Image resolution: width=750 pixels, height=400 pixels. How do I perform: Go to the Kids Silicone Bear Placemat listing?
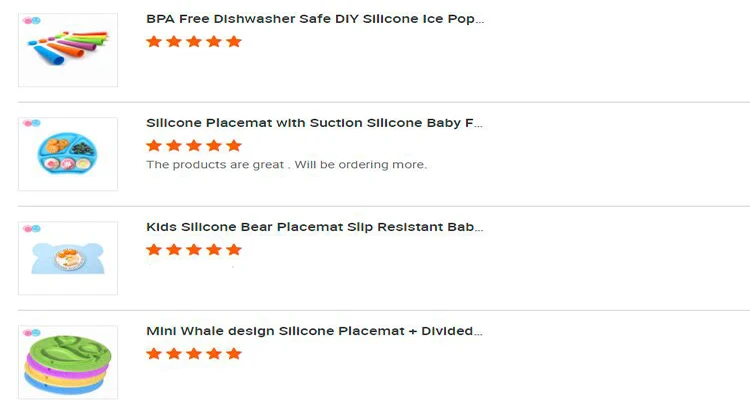coord(315,227)
